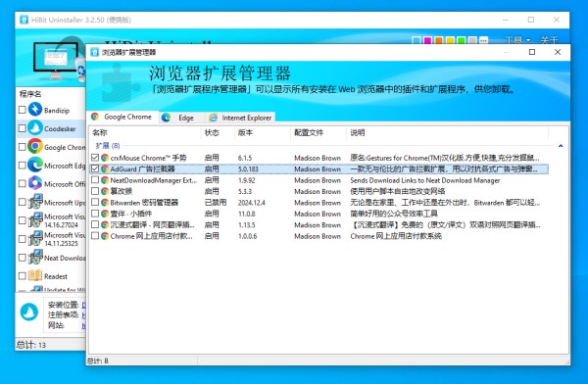Sort by the 说明 column header

click(x=447, y=132)
